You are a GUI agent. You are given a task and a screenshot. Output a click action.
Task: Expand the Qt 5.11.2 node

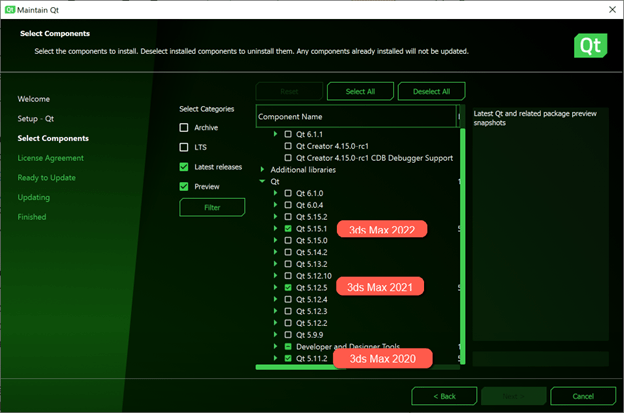coord(275,358)
